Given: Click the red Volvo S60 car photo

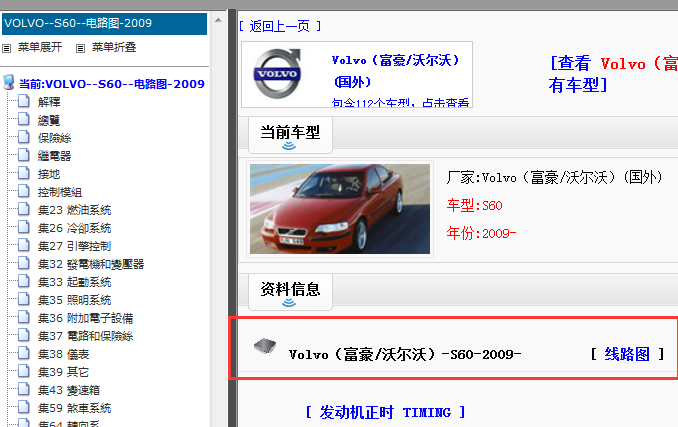Looking at the screenshot, I should pos(340,209).
